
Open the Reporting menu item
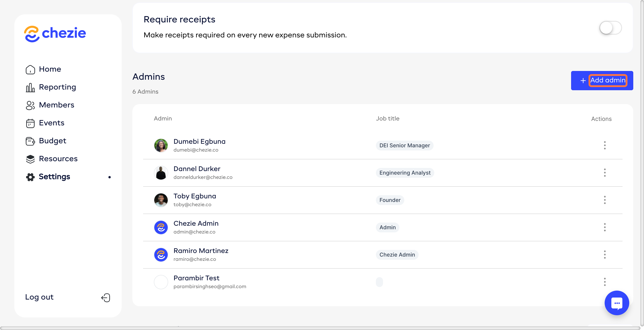point(57,87)
